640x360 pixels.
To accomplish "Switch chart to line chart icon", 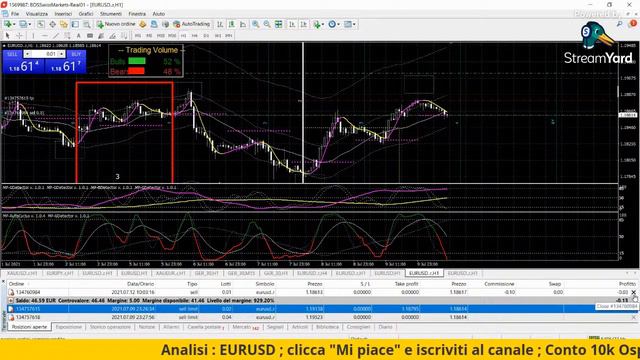I will click(x=244, y=24).
